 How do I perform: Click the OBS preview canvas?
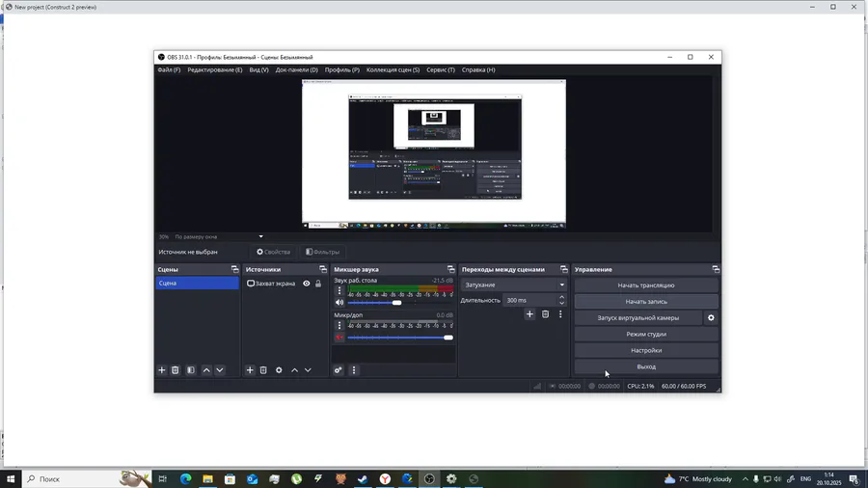click(x=434, y=153)
